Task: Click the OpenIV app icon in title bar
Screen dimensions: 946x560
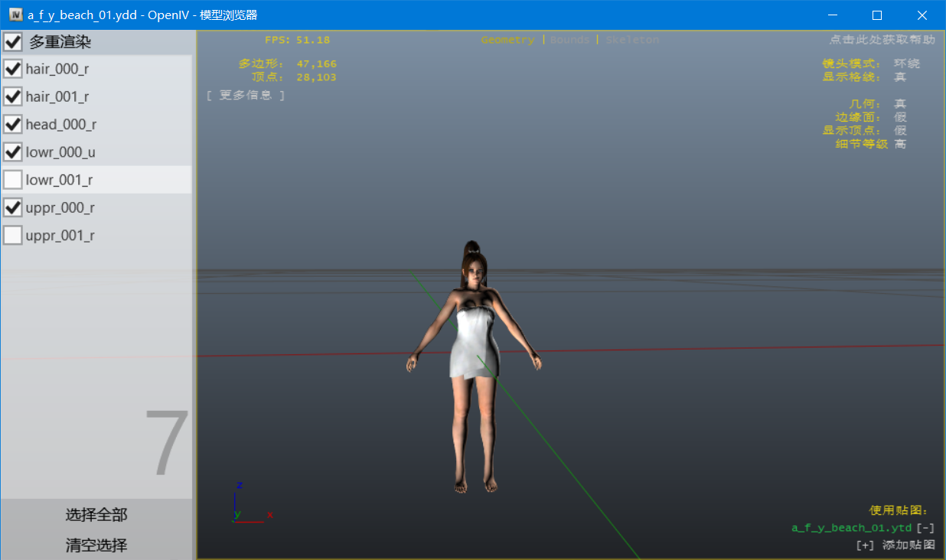Action: click(x=15, y=15)
